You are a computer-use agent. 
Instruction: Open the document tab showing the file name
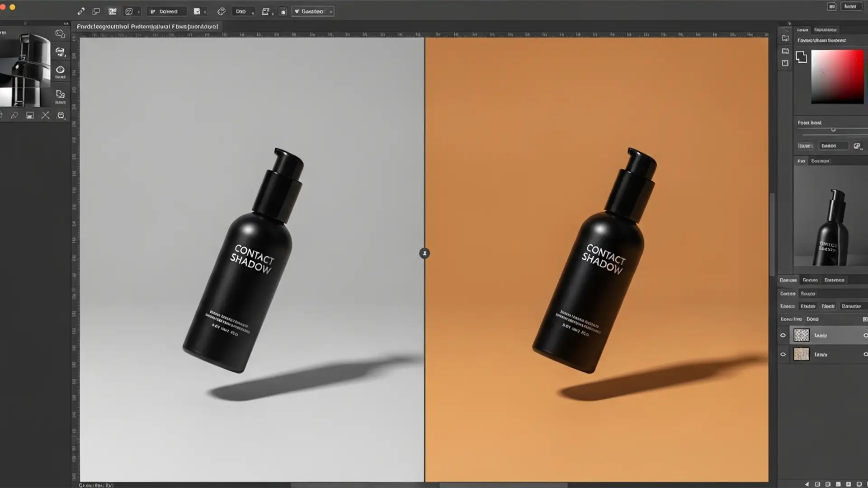point(147,26)
